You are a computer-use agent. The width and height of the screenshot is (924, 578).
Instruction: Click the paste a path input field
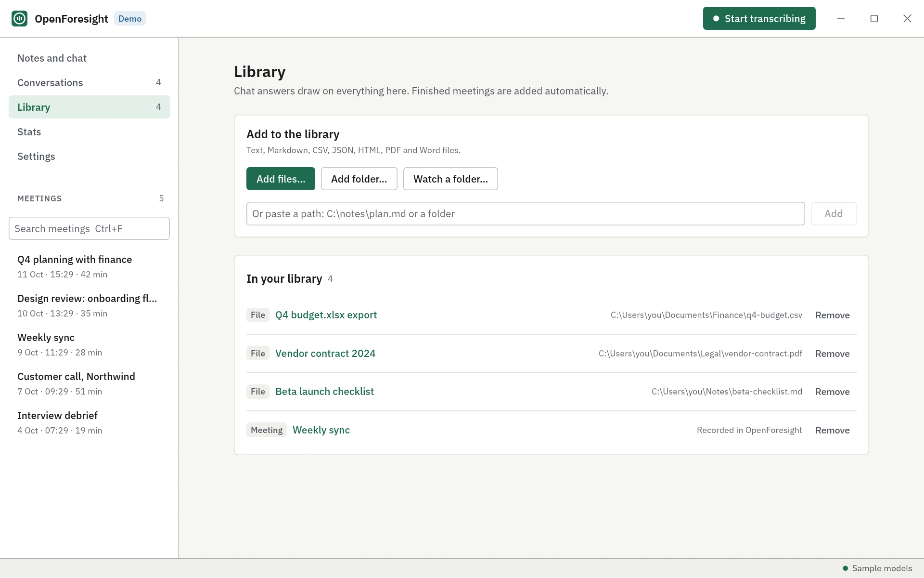[x=526, y=213]
